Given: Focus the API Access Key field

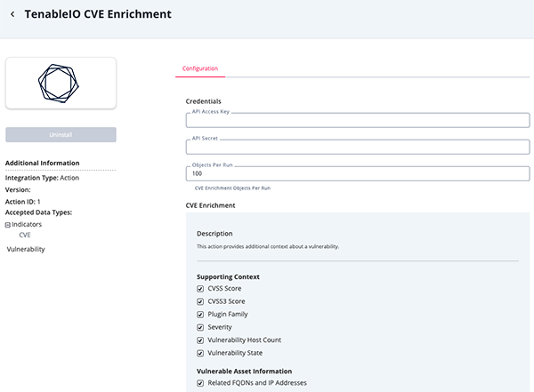Looking at the screenshot, I should point(358,120).
